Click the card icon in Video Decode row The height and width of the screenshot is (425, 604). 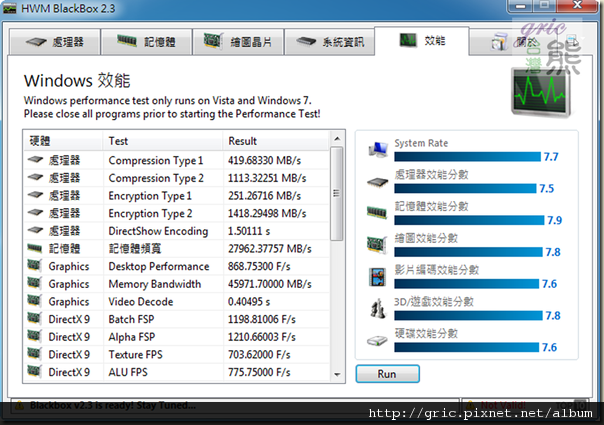pos(34,301)
